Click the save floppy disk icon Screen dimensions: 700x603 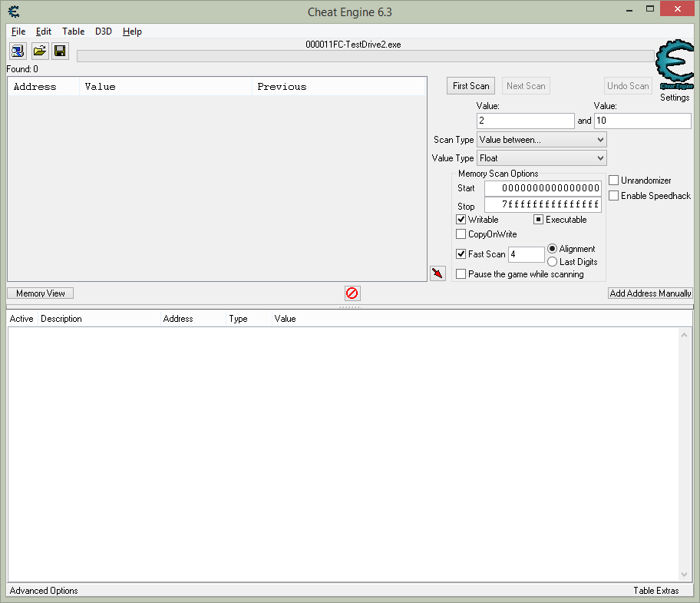coord(61,51)
